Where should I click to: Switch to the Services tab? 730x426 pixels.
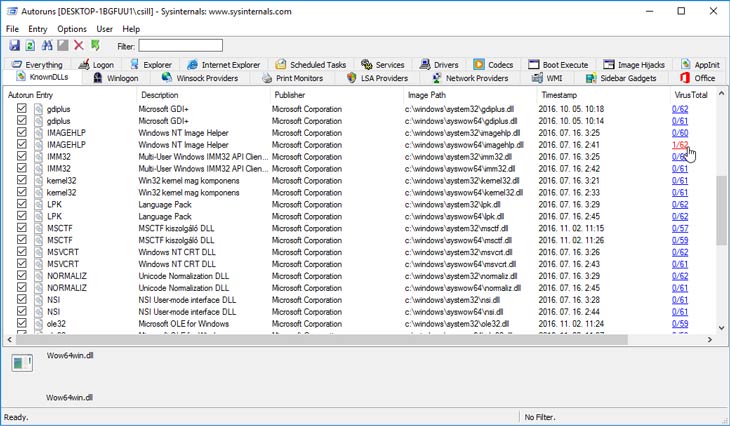[x=383, y=65]
